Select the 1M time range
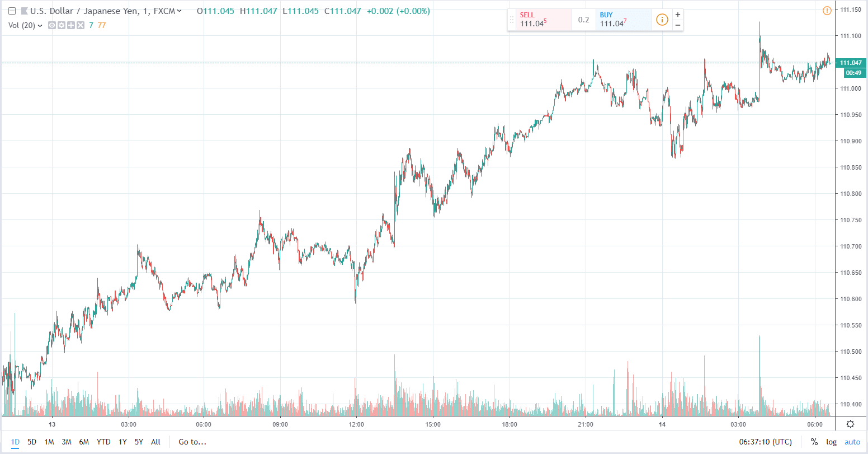This screenshot has height=454, width=868. [49, 442]
